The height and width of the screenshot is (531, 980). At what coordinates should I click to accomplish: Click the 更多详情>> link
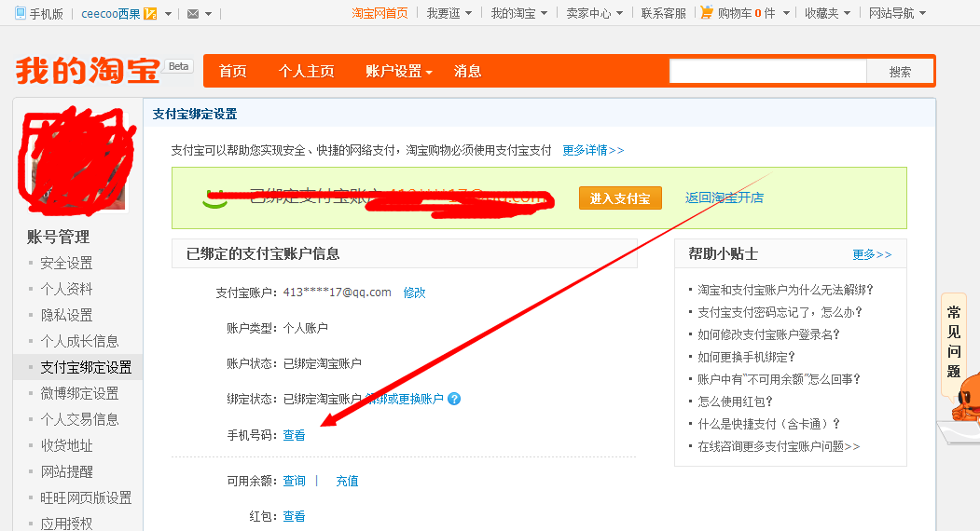(593, 151)
